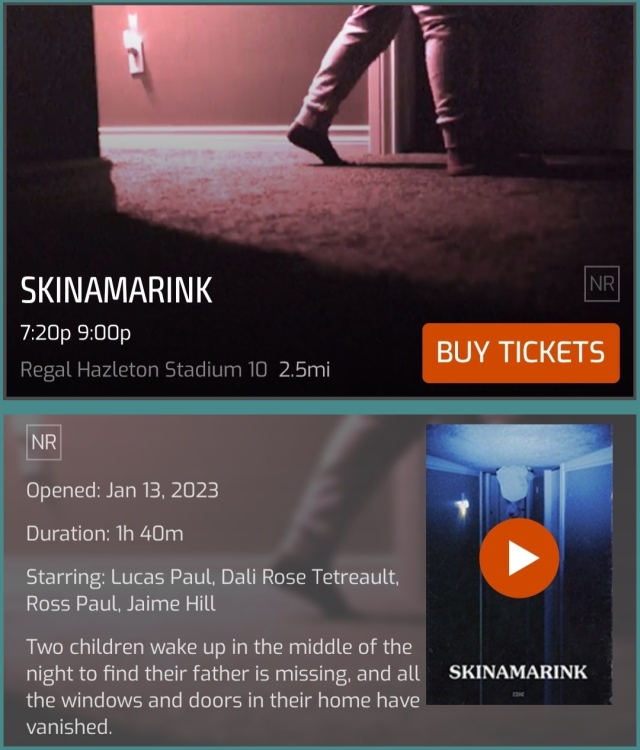Open the Skinamarink poster thumbnail

pyautogui.click(x=519, y=564)
